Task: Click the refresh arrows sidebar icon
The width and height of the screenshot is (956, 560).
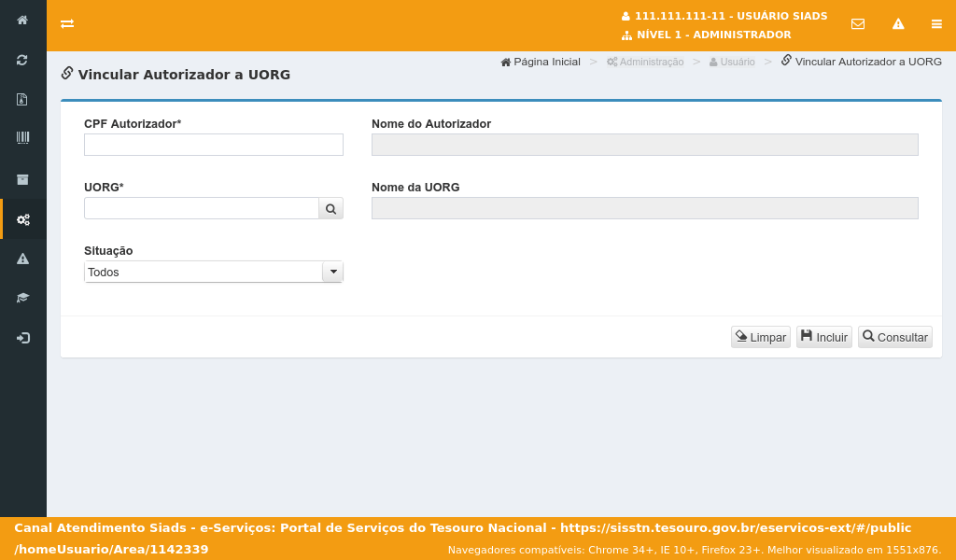Action: tap(22, 60)
